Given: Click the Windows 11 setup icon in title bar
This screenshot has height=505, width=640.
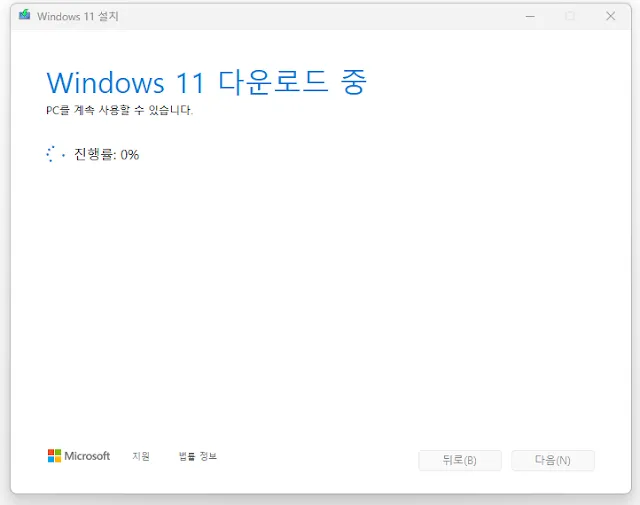Looking at the screenshot, I should (x=24, y=15).
